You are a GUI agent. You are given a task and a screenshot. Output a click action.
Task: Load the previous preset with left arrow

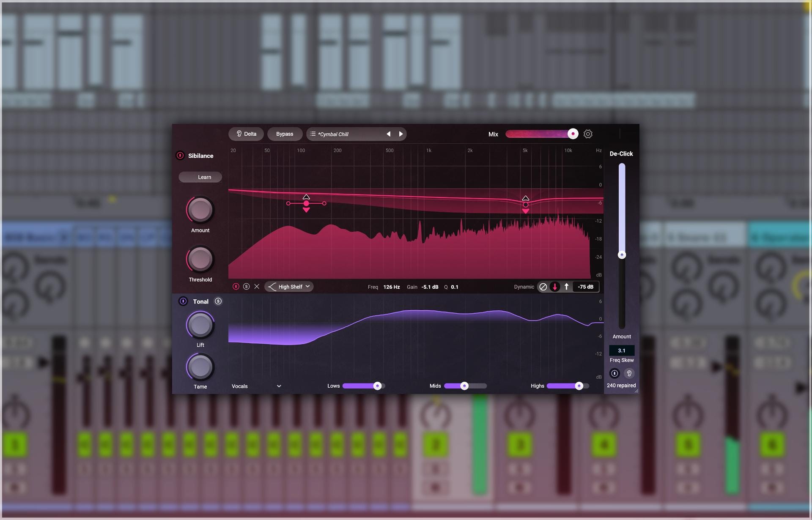point(388,134)
